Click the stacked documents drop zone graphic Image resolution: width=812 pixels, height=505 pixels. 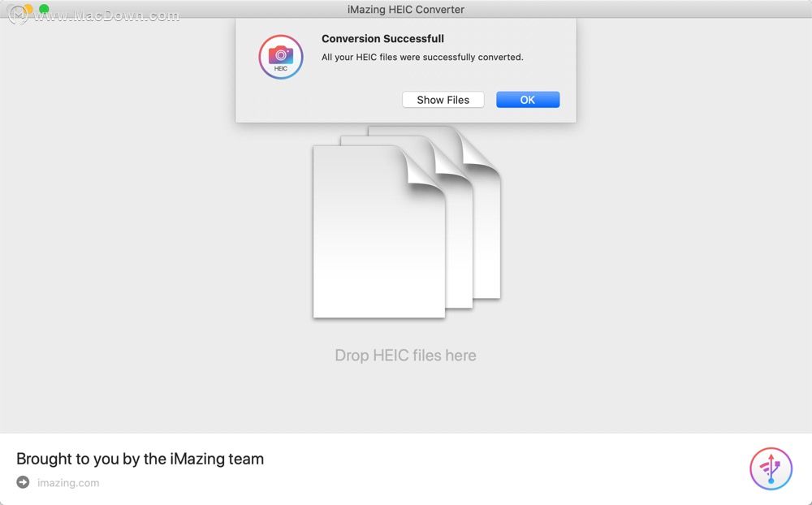click(x=407, y=222)
